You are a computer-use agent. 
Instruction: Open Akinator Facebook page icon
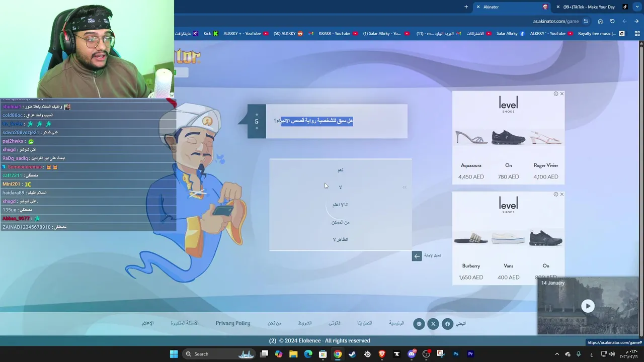(x=447, y=324)
